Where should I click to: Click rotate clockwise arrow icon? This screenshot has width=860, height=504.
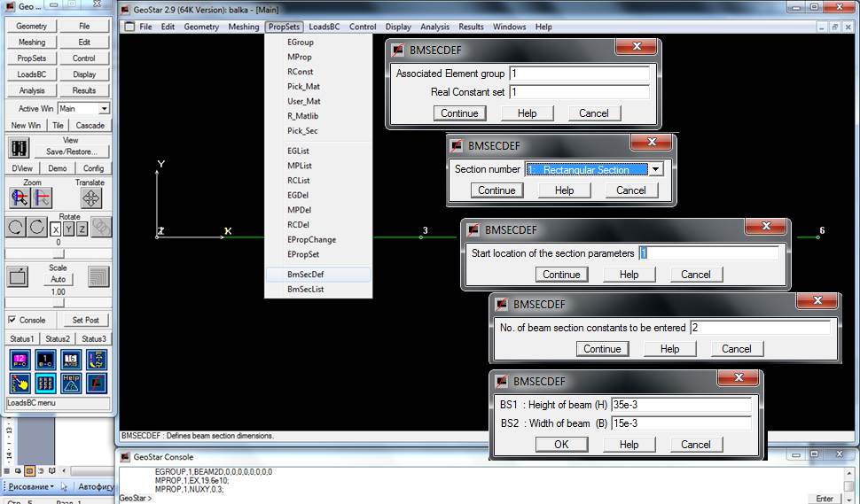(x=37, y=227)
